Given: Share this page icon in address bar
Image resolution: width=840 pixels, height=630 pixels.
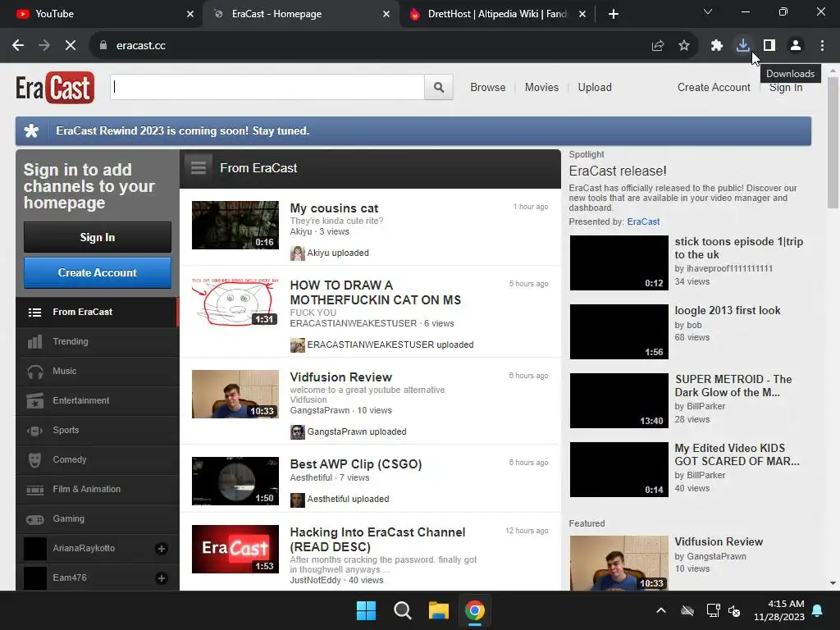Looking at the screenshot, I should pyautogui.click(x=658, y=46).
